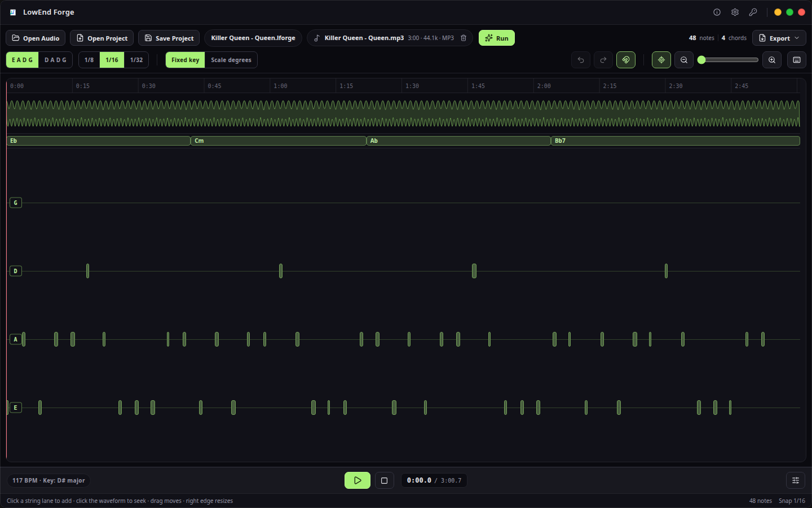Screen dimensions: 812x508
Task: Click the 1:00 mark on the time ruler
Action: coord(280,86)
